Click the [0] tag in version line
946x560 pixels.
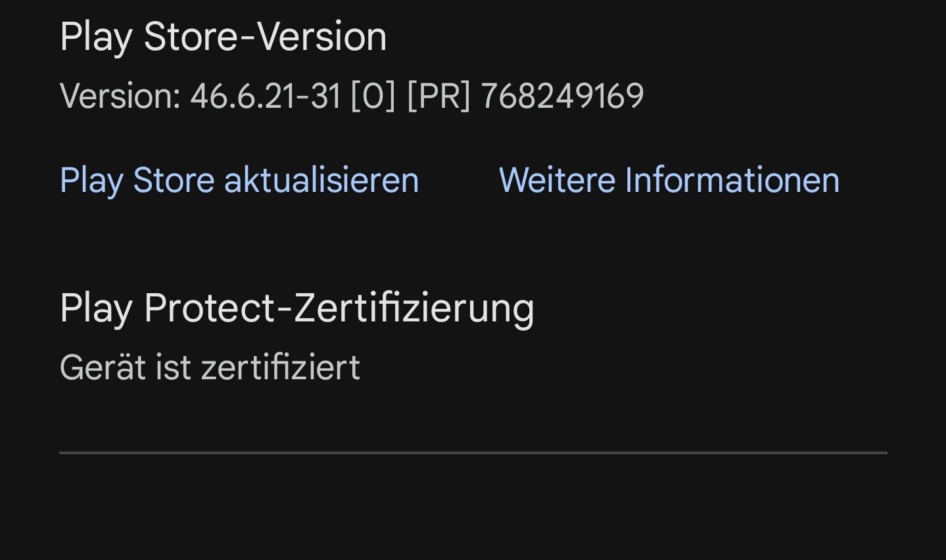(373, 96)
